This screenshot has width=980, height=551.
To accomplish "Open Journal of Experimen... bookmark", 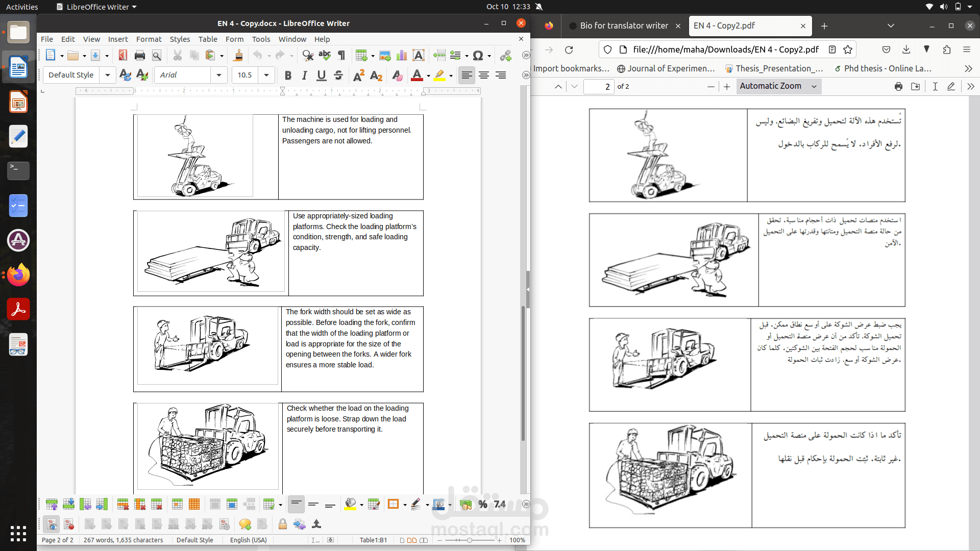I will 666,68.
